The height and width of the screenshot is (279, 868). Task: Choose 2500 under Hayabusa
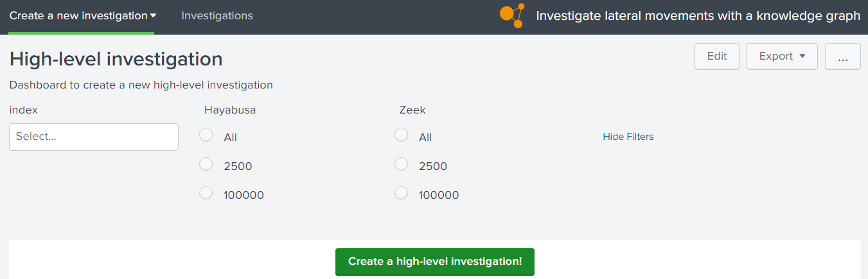[x=206, y=164]
